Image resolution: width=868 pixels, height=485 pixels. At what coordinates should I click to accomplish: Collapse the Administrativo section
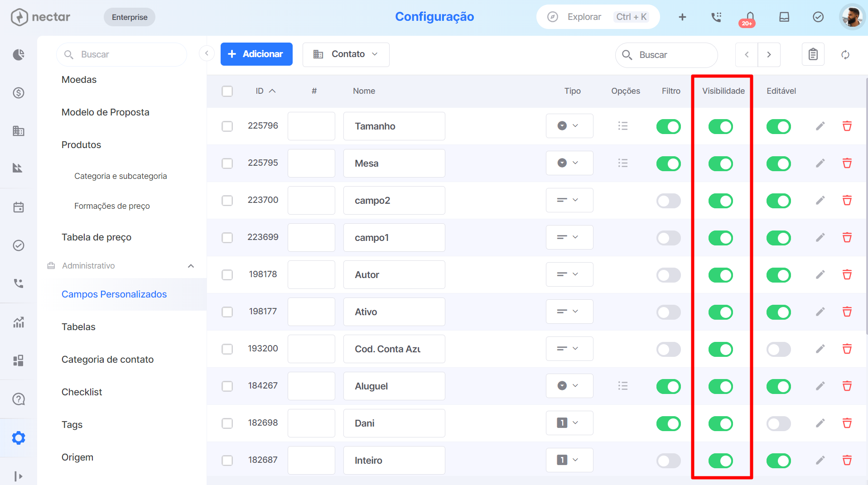(x=191, y=266)
